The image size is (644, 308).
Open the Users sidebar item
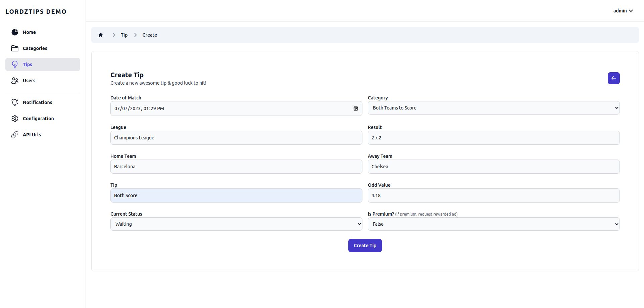29,81
